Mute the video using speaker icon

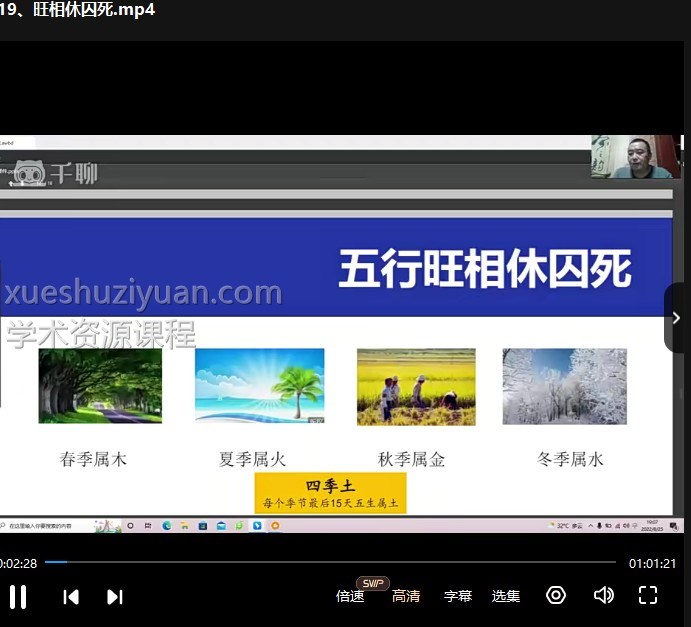coord(603,595)
